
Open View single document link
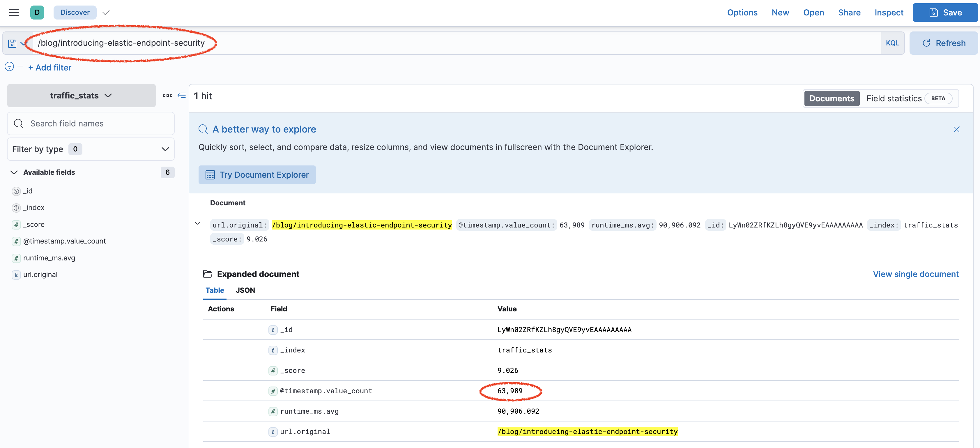[915, 274]
